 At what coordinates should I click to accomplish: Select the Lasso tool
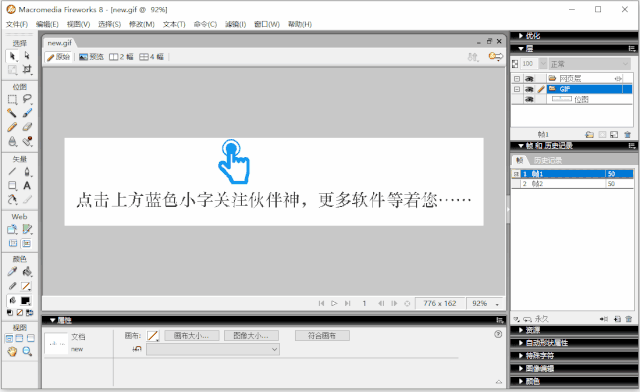click(x=27, y=99)
